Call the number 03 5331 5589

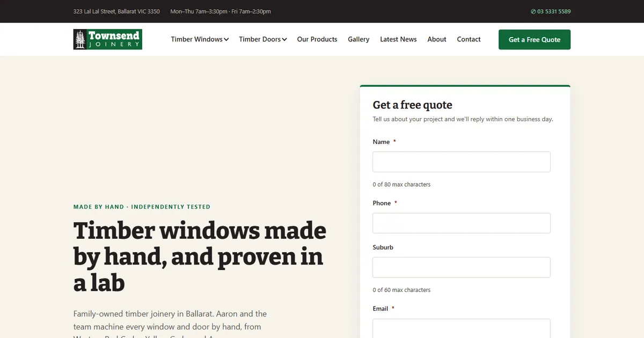pos(554,11)
